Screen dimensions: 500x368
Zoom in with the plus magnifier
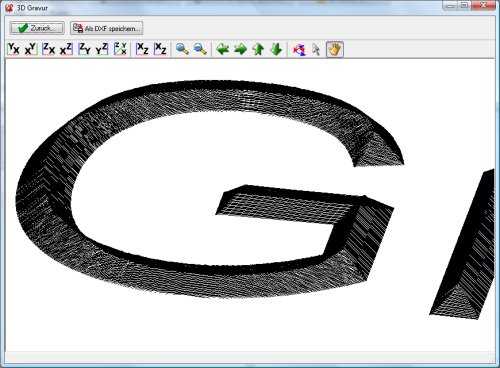182,49
